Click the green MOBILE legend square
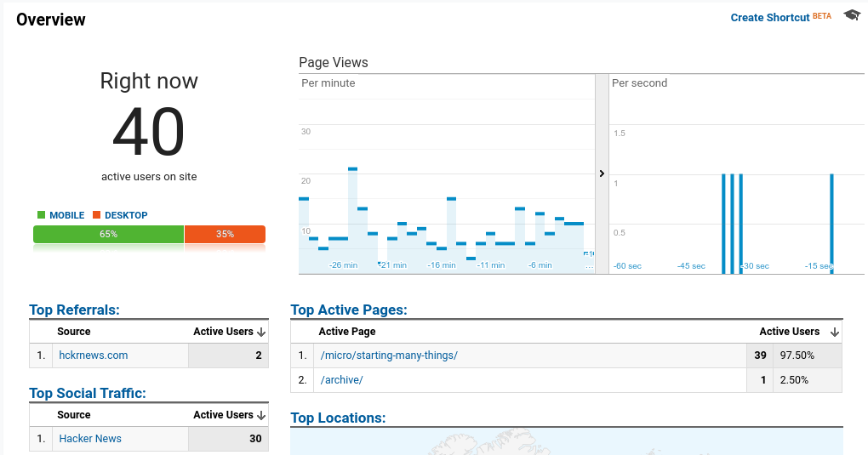This screenshot has height=455, width=868. (x=41, y=215)
